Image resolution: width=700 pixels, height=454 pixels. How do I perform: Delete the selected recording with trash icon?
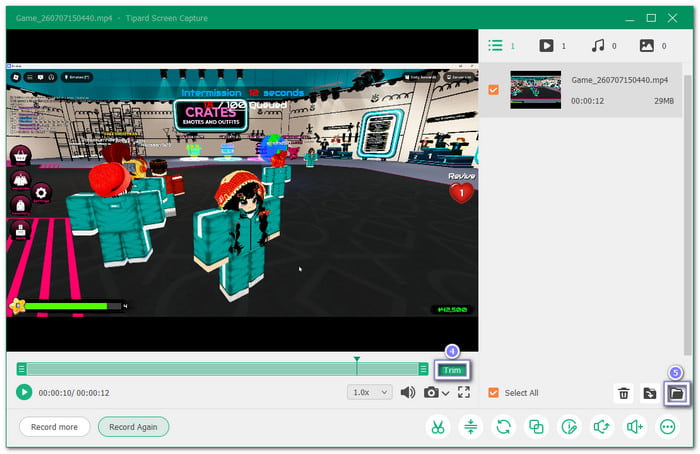click(624, 393)
